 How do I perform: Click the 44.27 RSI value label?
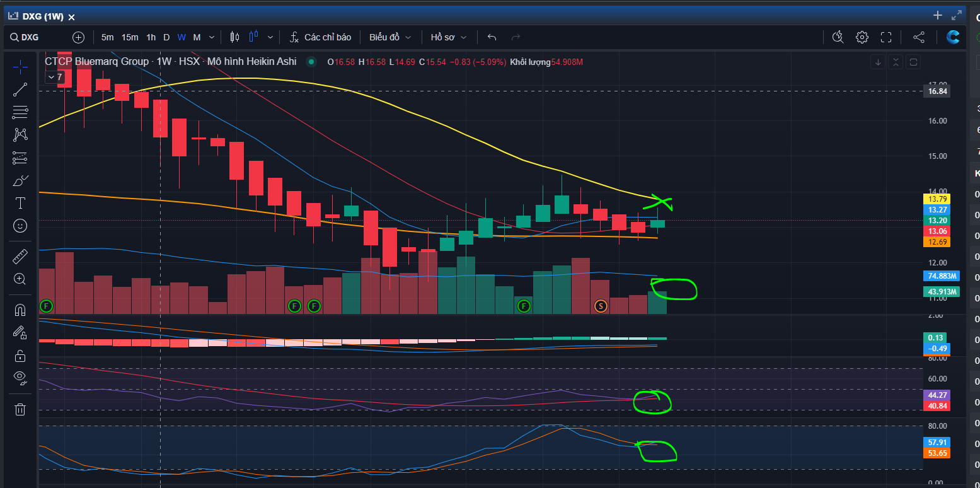[x=936, y=395]
